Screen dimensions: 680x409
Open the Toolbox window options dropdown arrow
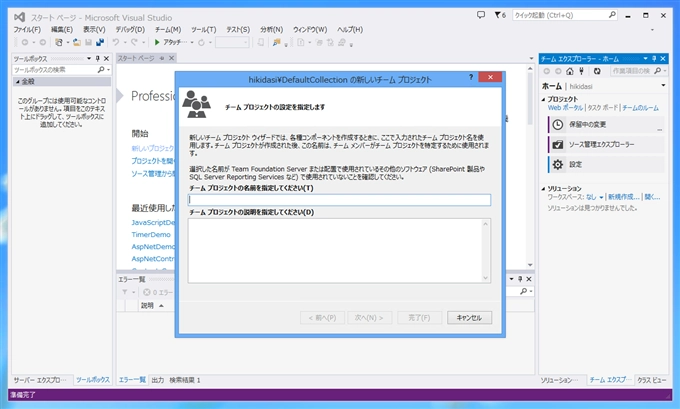[89, 58]
